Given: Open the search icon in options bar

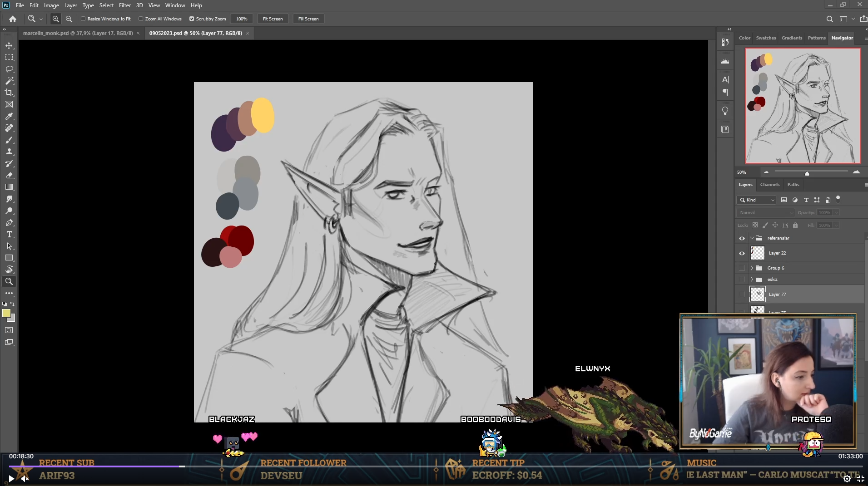Looking at the screenshot, I should click(x=829, y=19).
